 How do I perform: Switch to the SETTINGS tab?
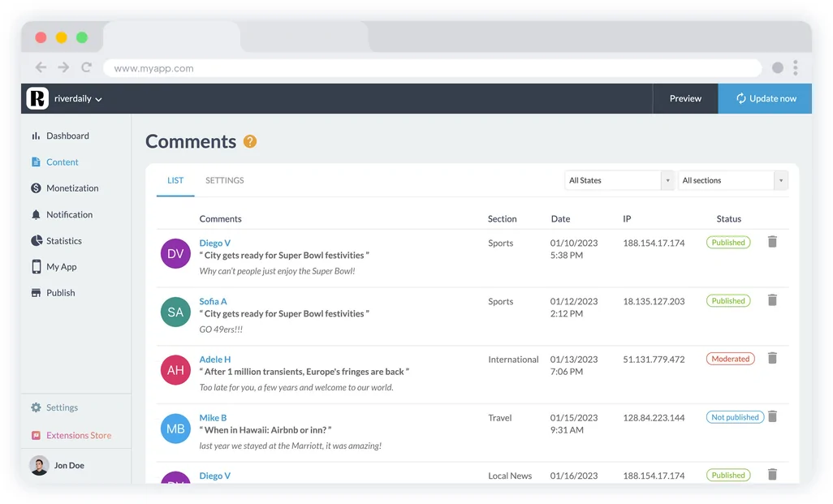pyautogui.click(x=224, y=181)
